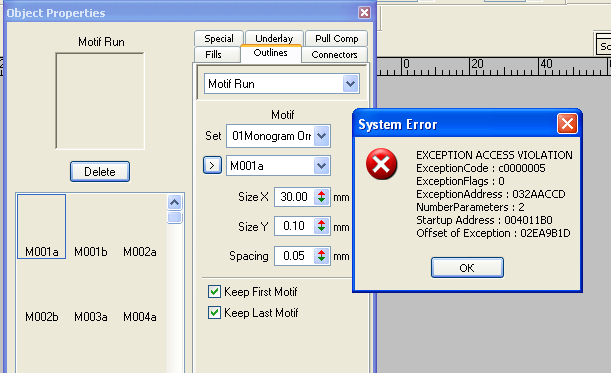The height and width of the screenshot is (373, 611).
Task: Click the Offset of Exception : 02EA9B1D line
Action: pyautogui.click(x=493, y=233)
